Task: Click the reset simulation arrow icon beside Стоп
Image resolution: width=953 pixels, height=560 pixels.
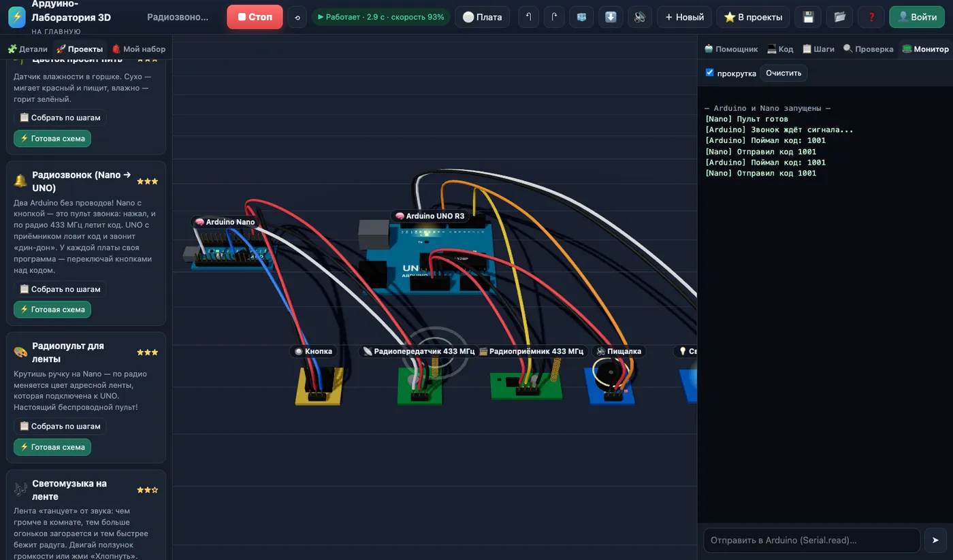Action: tap(297, 17)
